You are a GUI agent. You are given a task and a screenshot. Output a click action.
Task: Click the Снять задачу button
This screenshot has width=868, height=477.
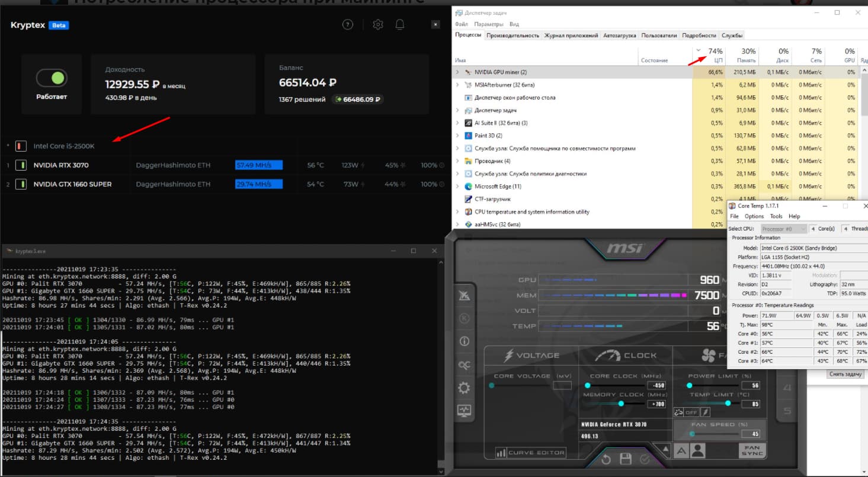click(845, 374)
